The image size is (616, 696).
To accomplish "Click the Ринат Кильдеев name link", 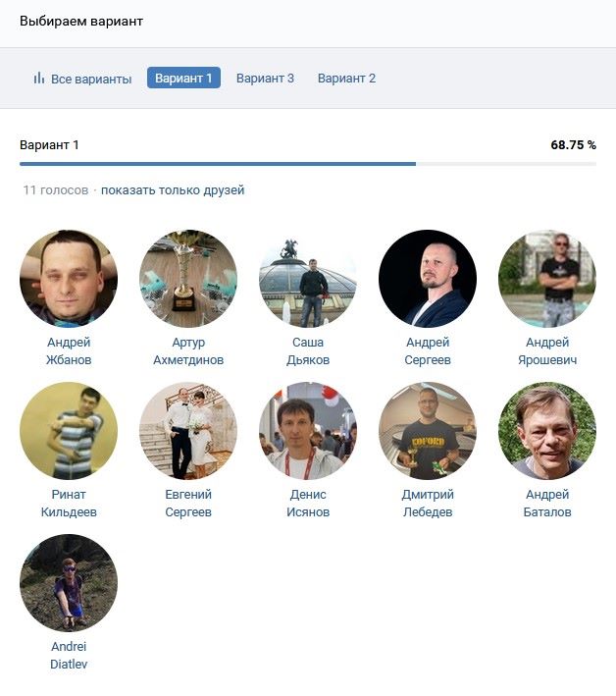I will click(69, 503).
